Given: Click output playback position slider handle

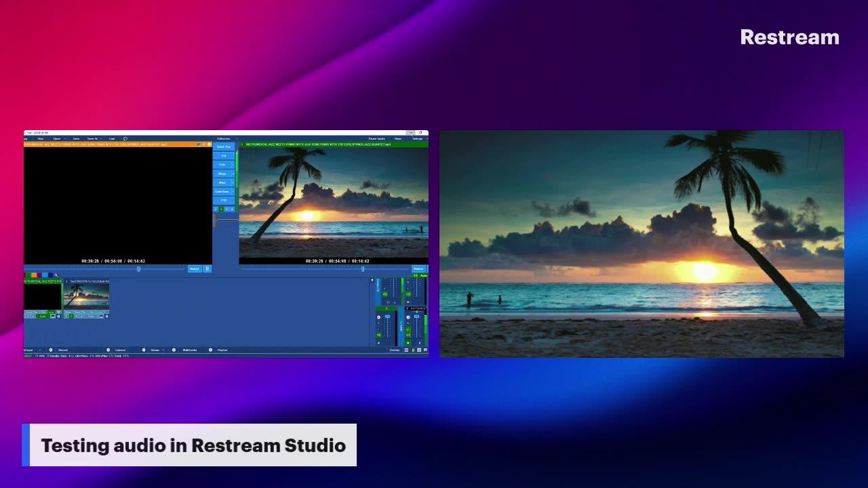Looking at the screenshot, I should tap(363, 269).
